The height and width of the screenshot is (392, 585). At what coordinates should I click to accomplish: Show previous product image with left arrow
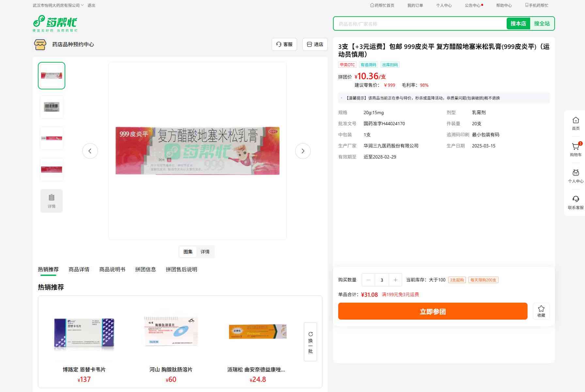coord(90,151)
